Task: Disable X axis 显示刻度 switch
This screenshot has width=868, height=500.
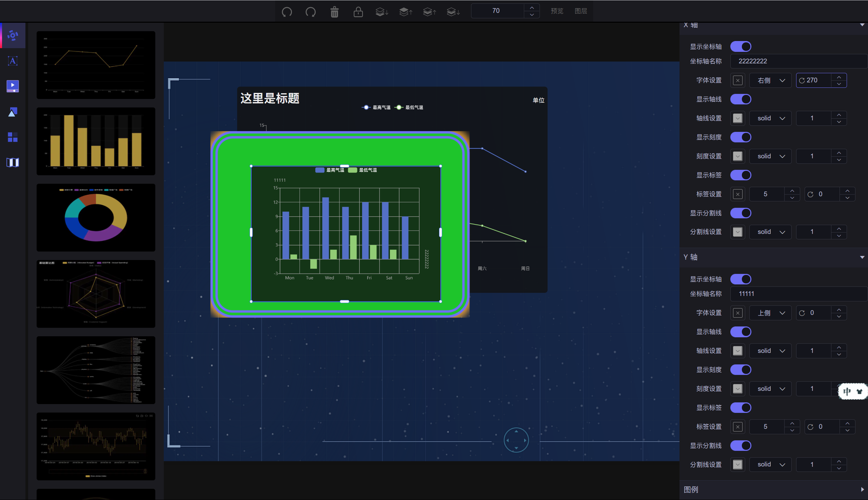Action: pos(741,137)
